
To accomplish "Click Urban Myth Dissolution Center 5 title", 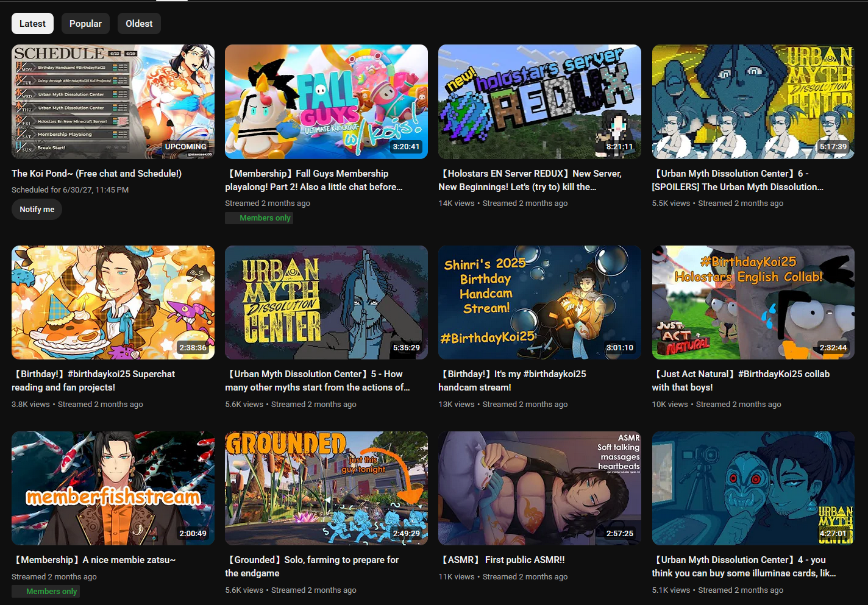I will coord(317,381).
